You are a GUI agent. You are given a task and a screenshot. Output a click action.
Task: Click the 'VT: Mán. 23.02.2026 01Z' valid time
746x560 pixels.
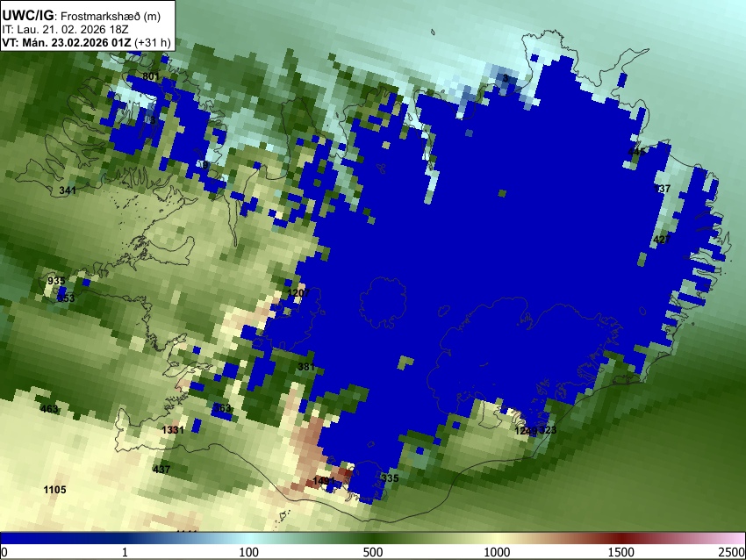(x=67, y=42)
